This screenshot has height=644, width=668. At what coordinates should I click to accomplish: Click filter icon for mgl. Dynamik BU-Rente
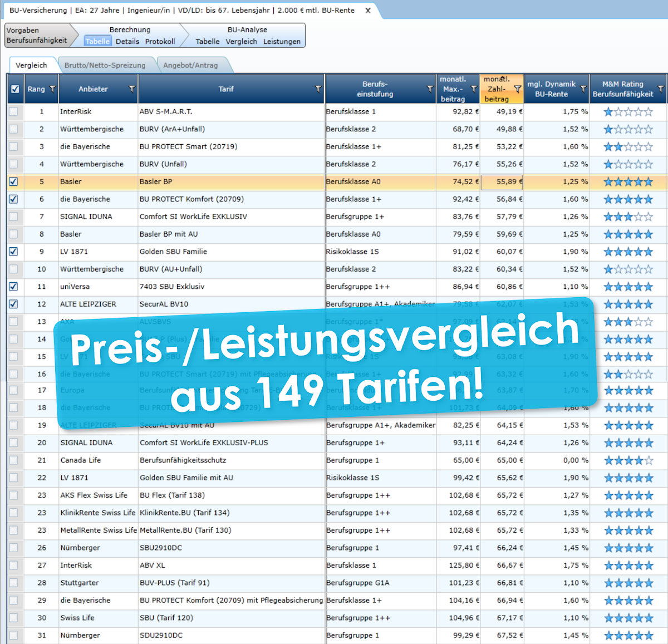click(x=583, y=89)
